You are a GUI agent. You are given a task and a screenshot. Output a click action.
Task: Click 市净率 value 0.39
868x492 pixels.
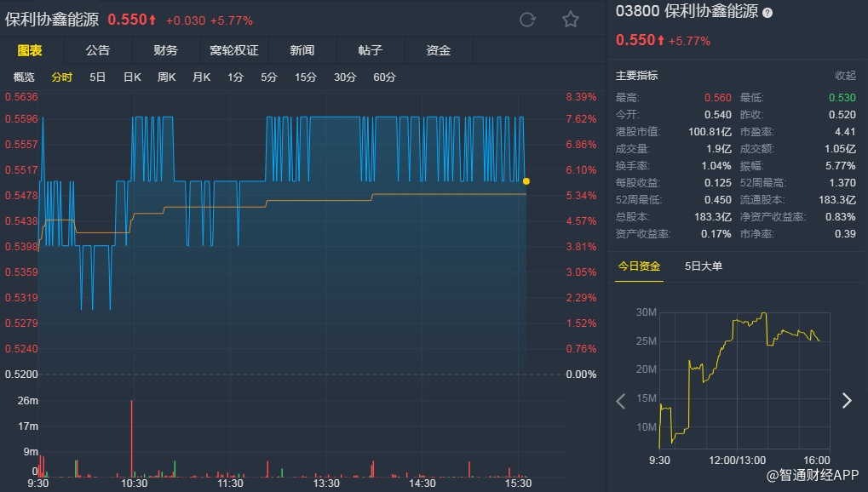click(x=845, y=233)
